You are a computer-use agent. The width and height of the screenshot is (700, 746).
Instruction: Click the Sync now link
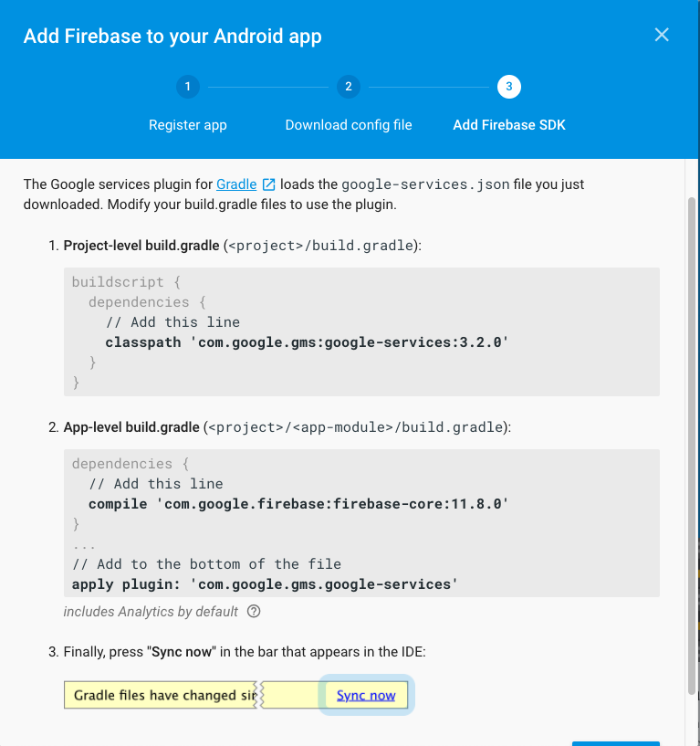tap(366, 695)
